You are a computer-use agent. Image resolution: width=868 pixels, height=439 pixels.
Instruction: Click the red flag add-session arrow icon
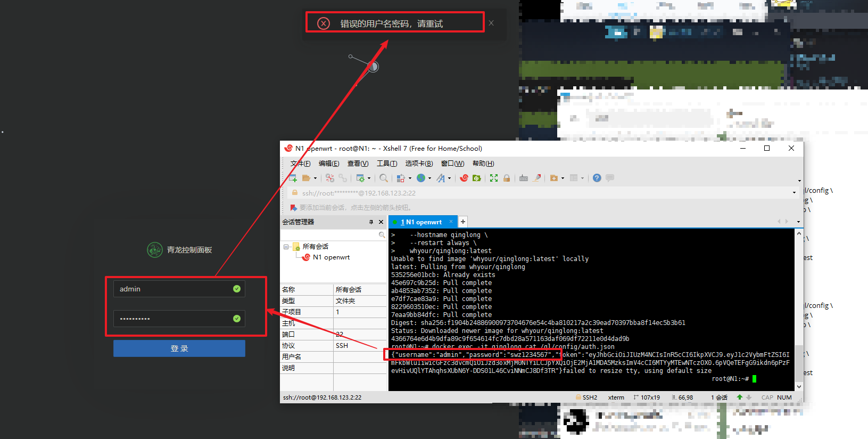pyautogui.click(x=293, y=208)
